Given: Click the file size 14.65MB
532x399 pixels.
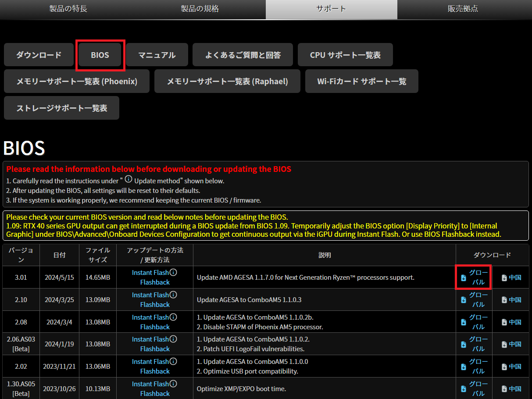Looking at the screenshot, I should pyautogui.click(x=98, y=278).
